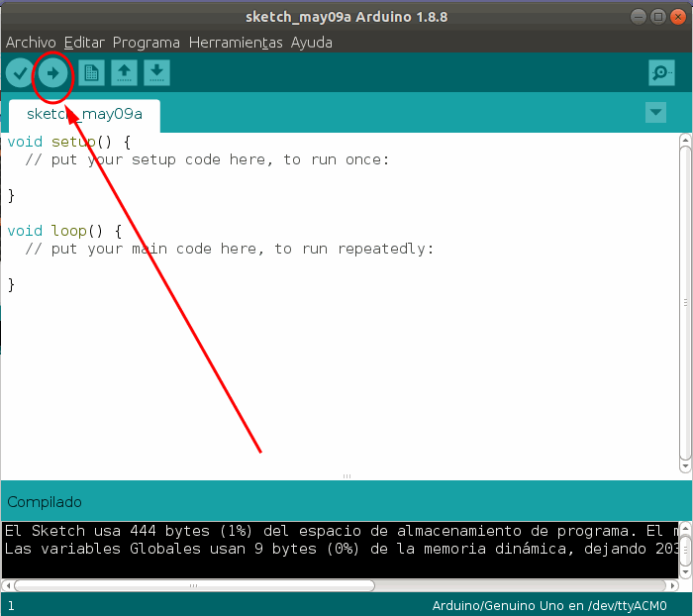The height and width of the screenshot is (616, 693).
Task: Click console horizontal scroll right arrow
Action: click(672, 585)
